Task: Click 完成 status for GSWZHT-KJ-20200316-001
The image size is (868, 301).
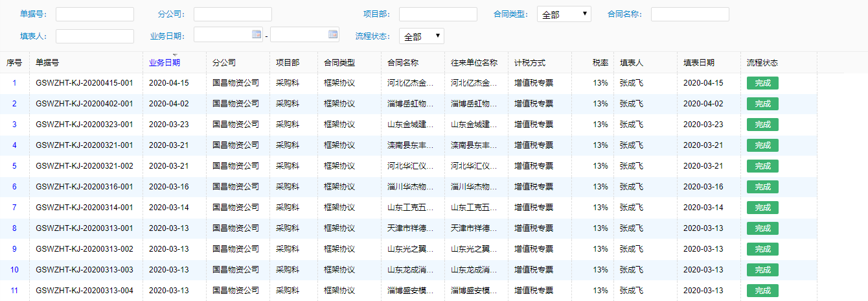Action: click(762, 187)
